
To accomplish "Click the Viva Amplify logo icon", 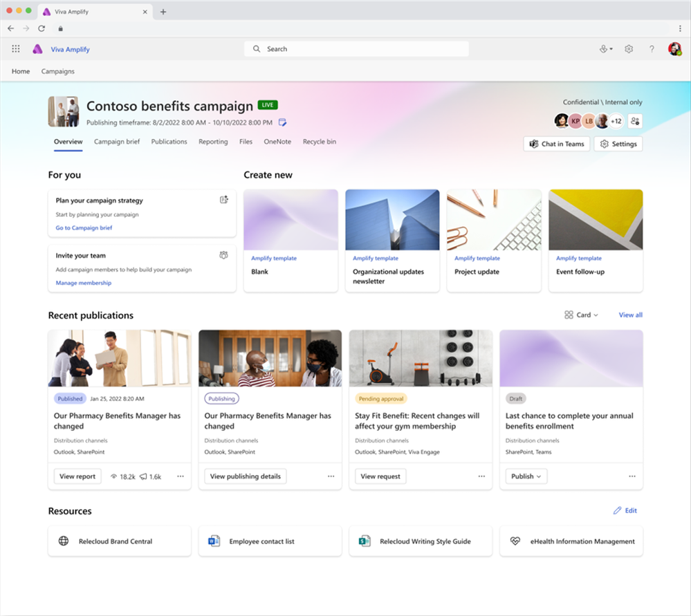I will 37,49.
